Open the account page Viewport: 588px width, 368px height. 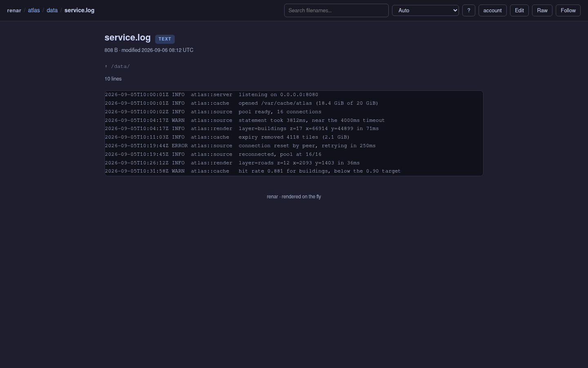(492, 10)
